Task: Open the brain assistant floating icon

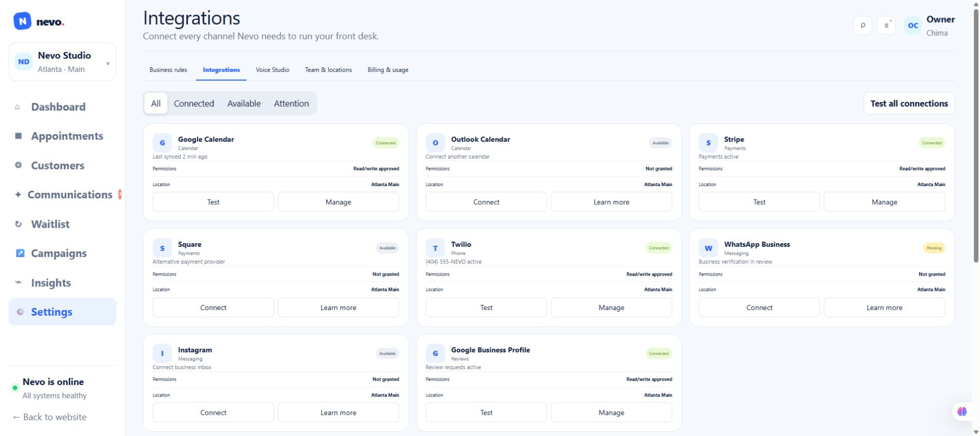Action: click(x=962, y=411)
